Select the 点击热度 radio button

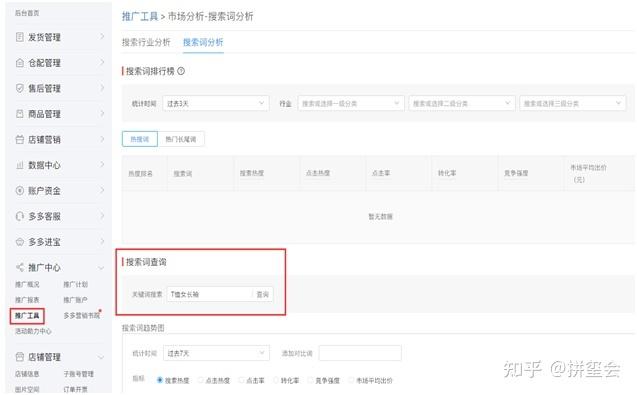pos(200,380)
